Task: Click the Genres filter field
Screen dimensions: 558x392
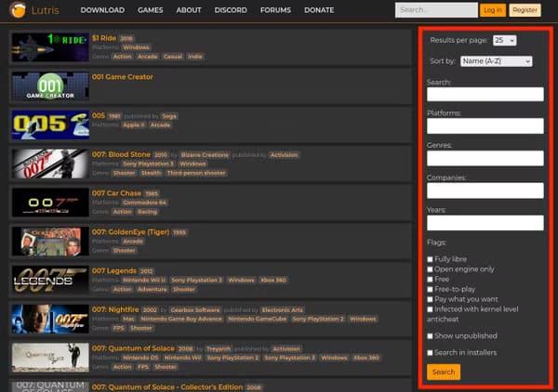Action: [x=485, y=158]
